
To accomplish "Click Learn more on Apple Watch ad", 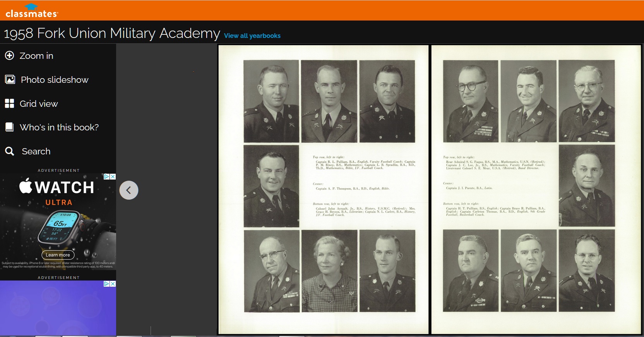I will (x=58, y=255).
